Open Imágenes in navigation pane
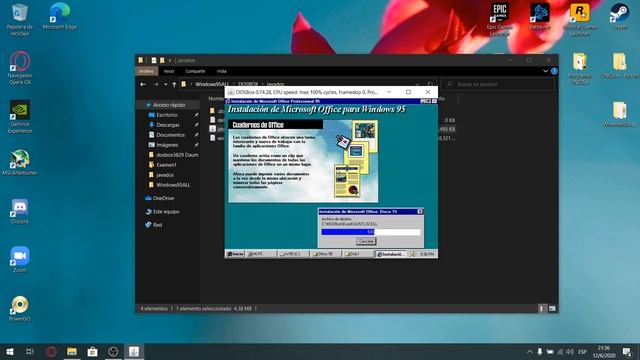This screenshot has height=360, width=640. (x=167, y=145)
